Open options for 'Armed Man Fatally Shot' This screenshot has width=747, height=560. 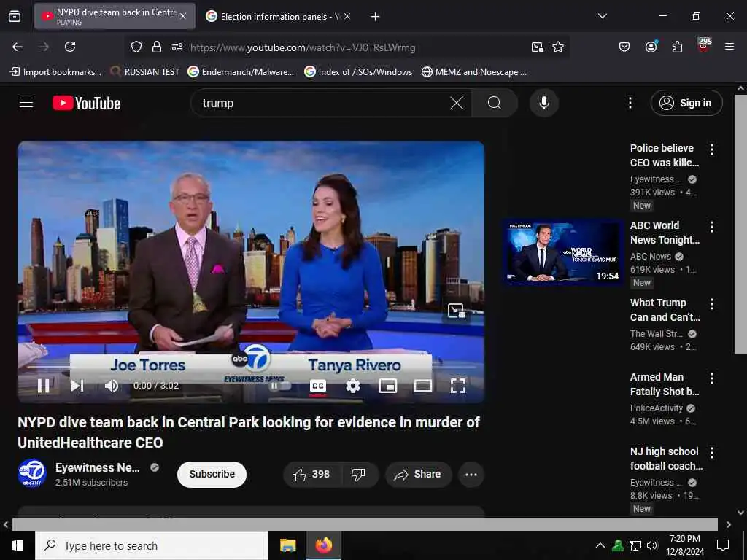(x=712, y=378)
